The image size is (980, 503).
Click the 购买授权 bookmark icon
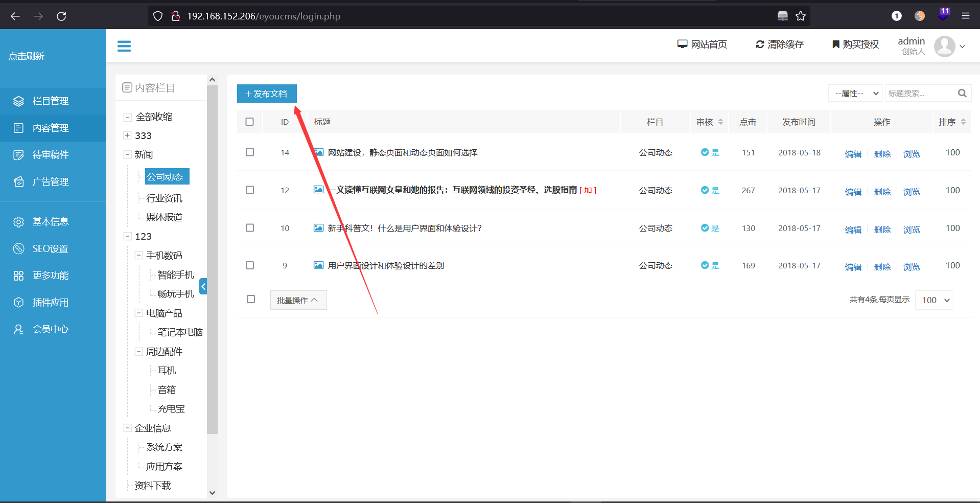pyautogui.click(x=836, y=44)
